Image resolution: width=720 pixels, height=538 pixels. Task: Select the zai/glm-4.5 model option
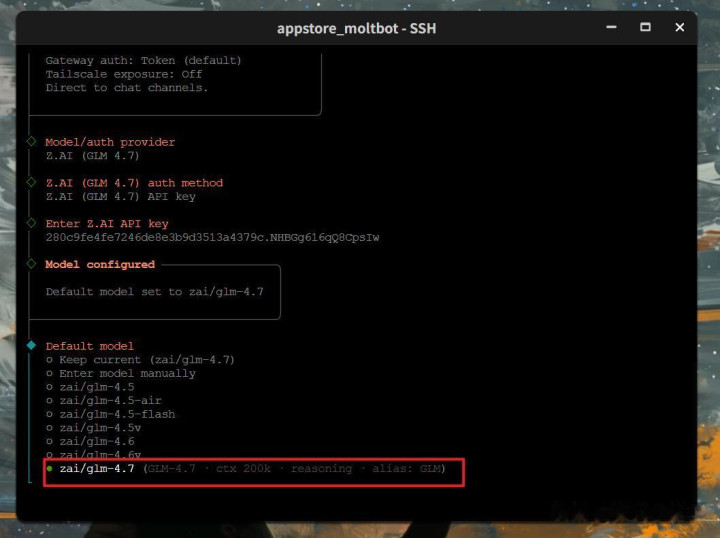point(96,387)
